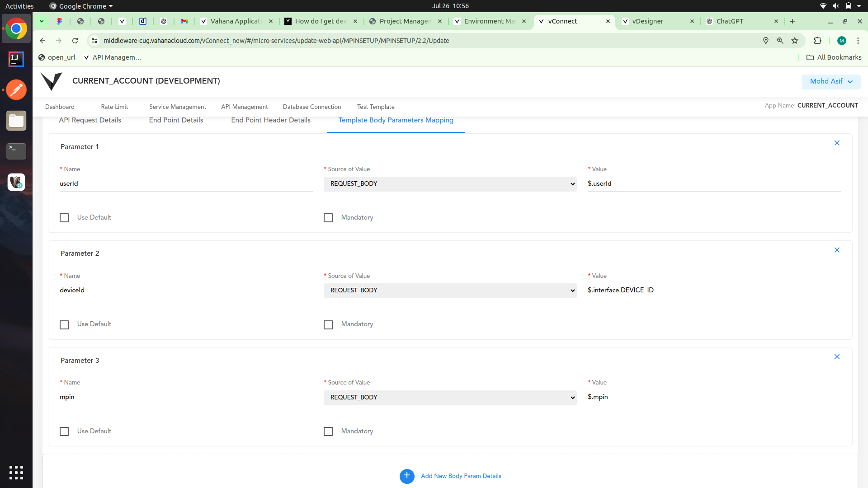The width and height of the screenshot is (868, 488).
Task: Enable Use Default for Parameter 1
Action: point(64,218)
